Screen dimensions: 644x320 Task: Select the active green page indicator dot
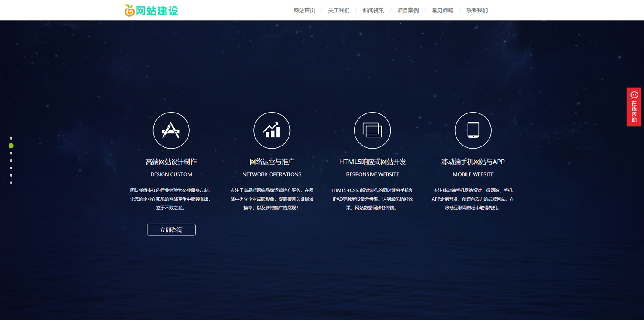[x=11, y=146]
